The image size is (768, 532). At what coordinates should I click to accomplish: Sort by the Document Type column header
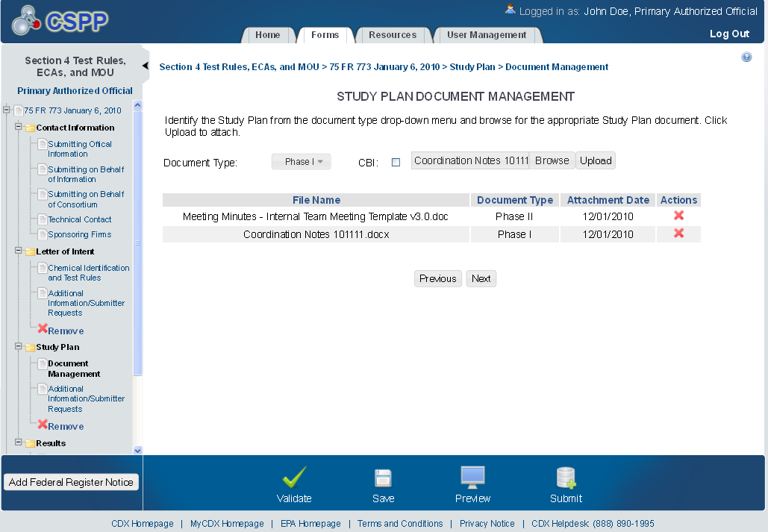tap(515, 200)
